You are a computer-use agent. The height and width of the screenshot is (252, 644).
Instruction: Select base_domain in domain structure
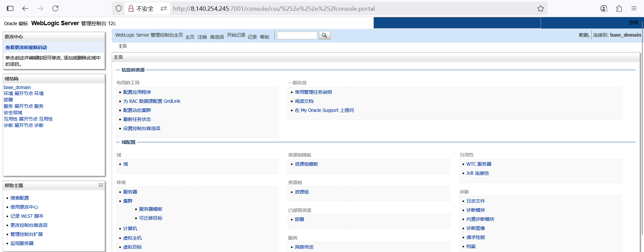click(17, 87)
